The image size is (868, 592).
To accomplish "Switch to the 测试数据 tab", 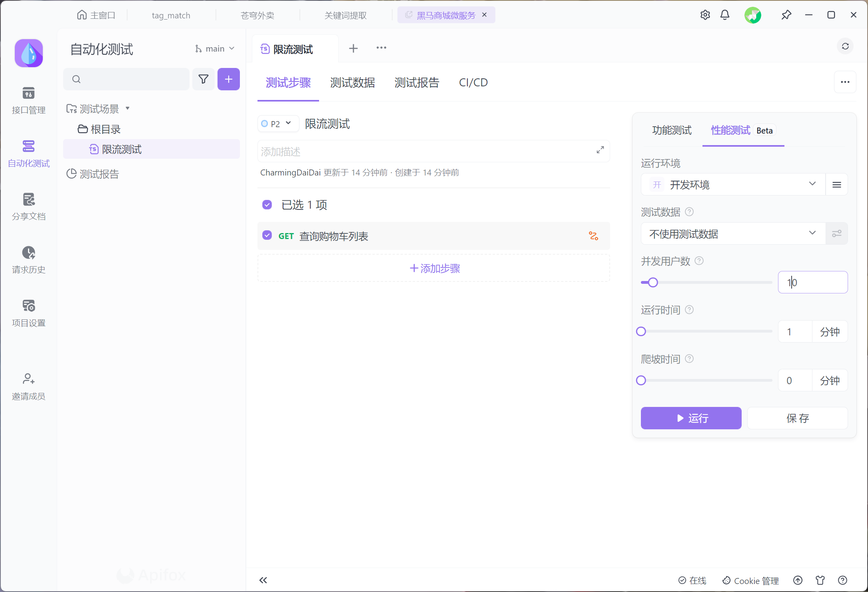I will [352, 83].
